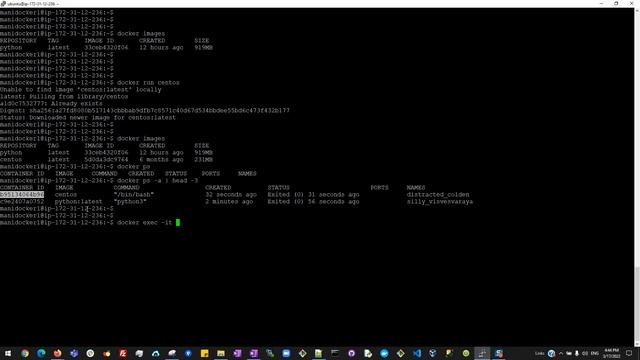Open the Windows Start menu

pos(8,353)
